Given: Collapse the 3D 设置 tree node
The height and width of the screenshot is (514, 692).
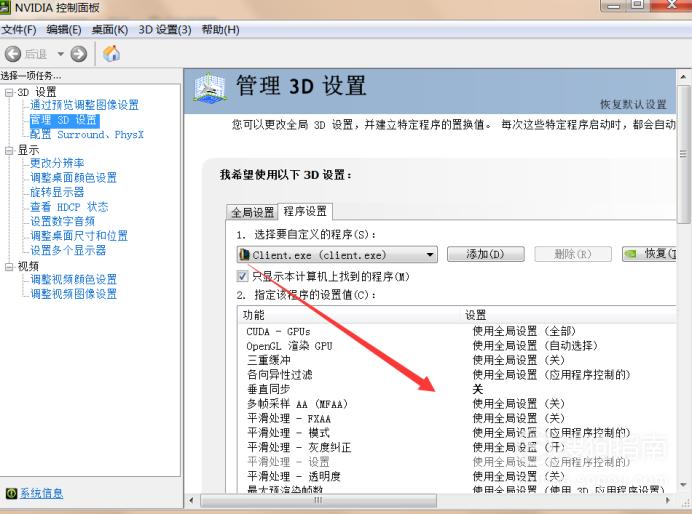Looking at the screenshot, I should point(9,92).
